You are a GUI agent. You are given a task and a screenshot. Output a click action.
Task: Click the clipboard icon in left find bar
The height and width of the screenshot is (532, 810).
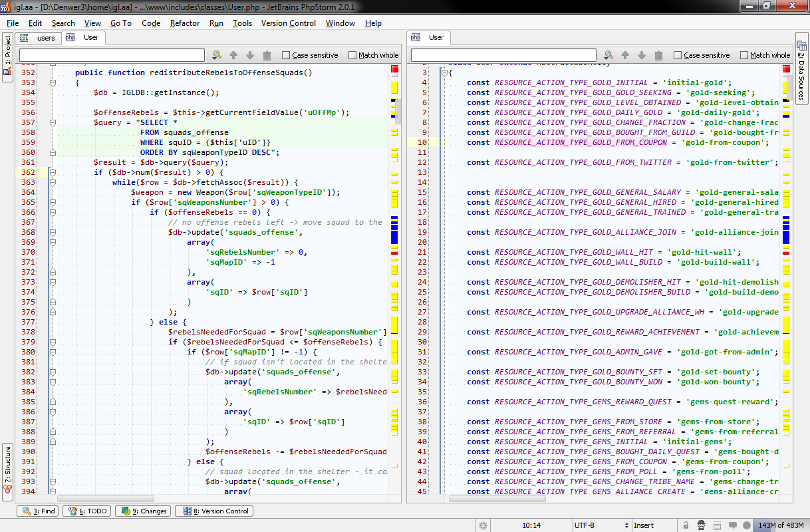267,55
